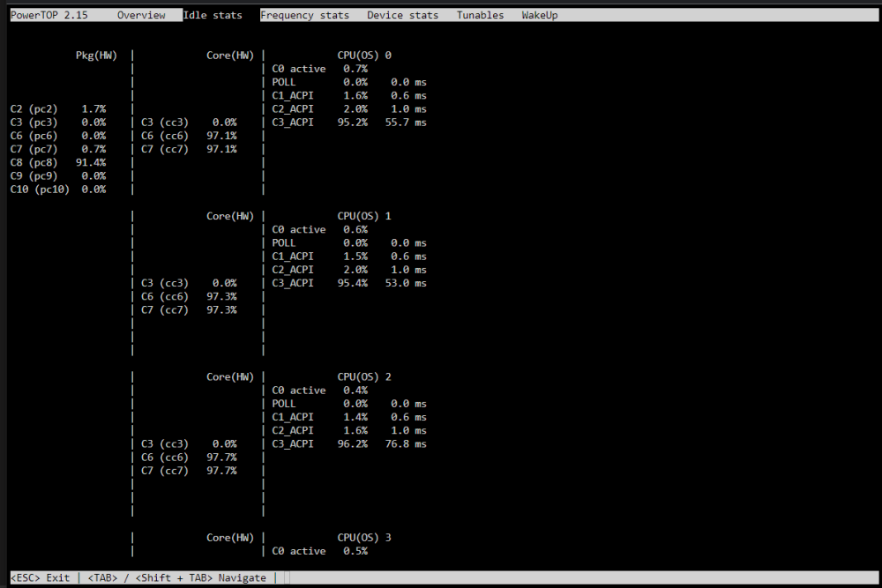This screenshot has width=882, height=588.
Task: Click POLL 0.0% row of CPU 0
Action: coord(348,82)
